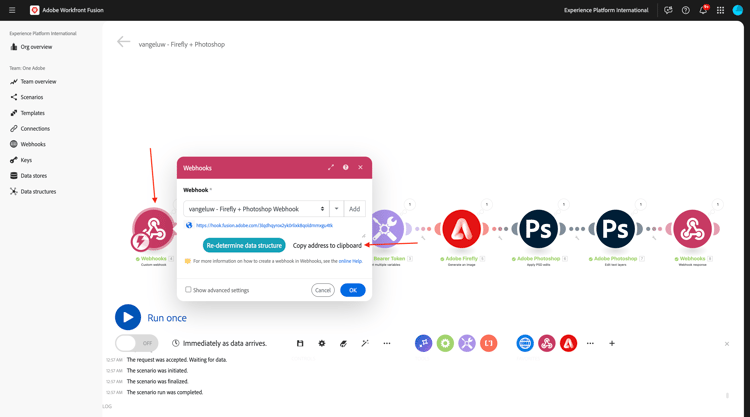750x417 pixels.
Task: Open the blue HTTP globe favorite
Action: click(x=525, y=343)
